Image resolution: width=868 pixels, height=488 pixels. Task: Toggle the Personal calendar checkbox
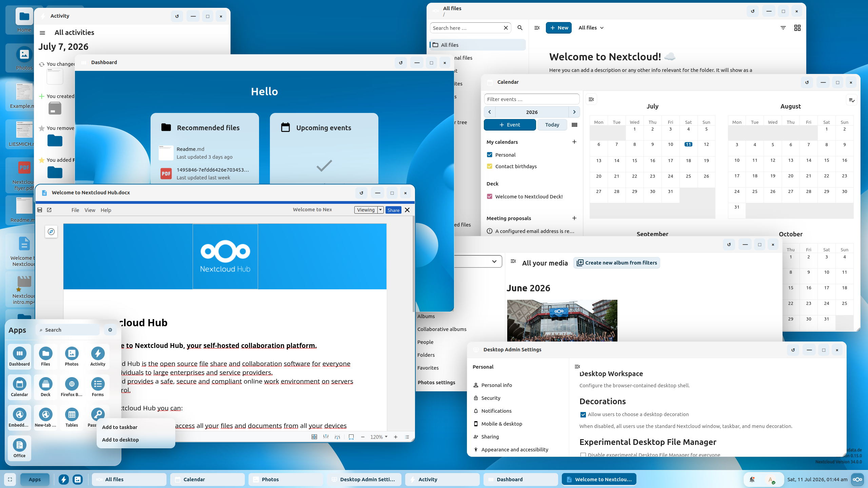[x=490, y=155]
